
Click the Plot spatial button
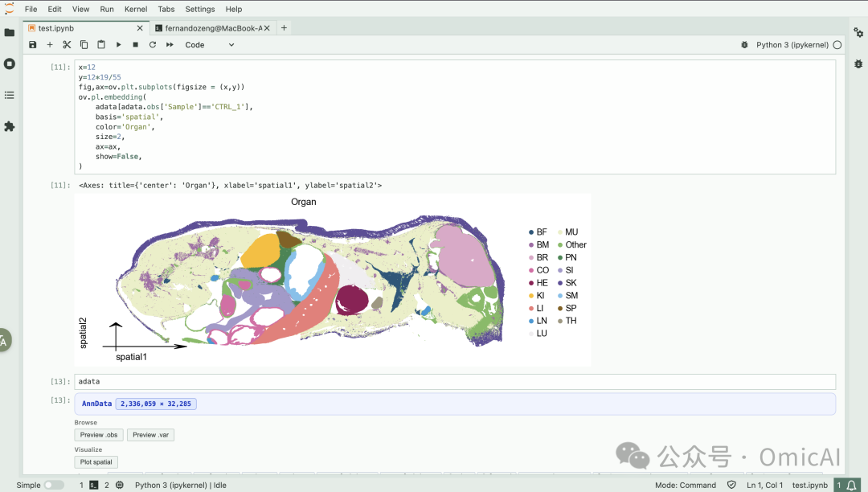[96, 462]
